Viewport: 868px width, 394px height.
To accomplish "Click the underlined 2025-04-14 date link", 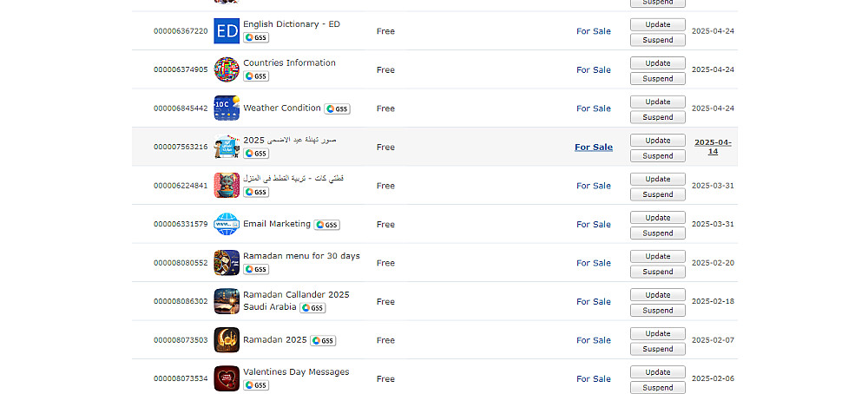I will 713,147.
